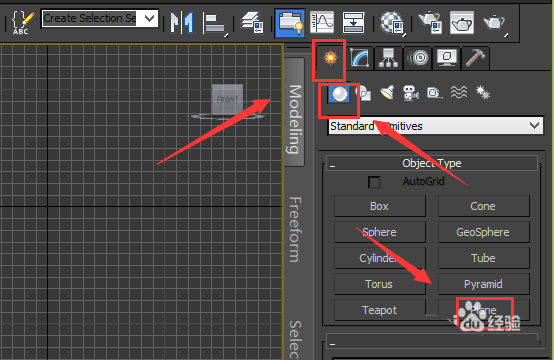Viewport: 554px width, 360px height.
Task: Click the Render Production teapot icon
Action: [x=495, y=23]
